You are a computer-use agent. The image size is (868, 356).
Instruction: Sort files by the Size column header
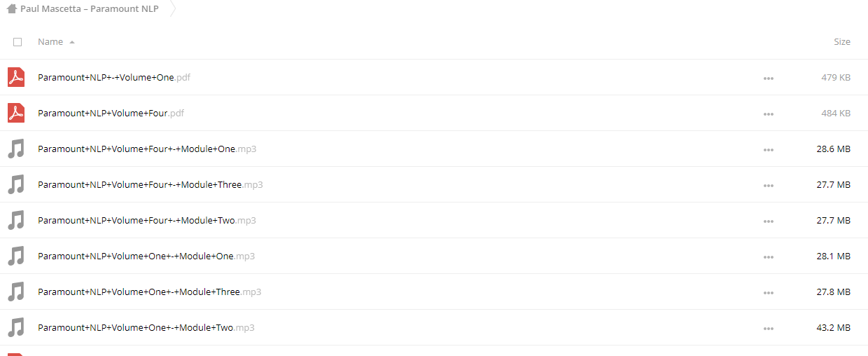click(x=842, y=42)
